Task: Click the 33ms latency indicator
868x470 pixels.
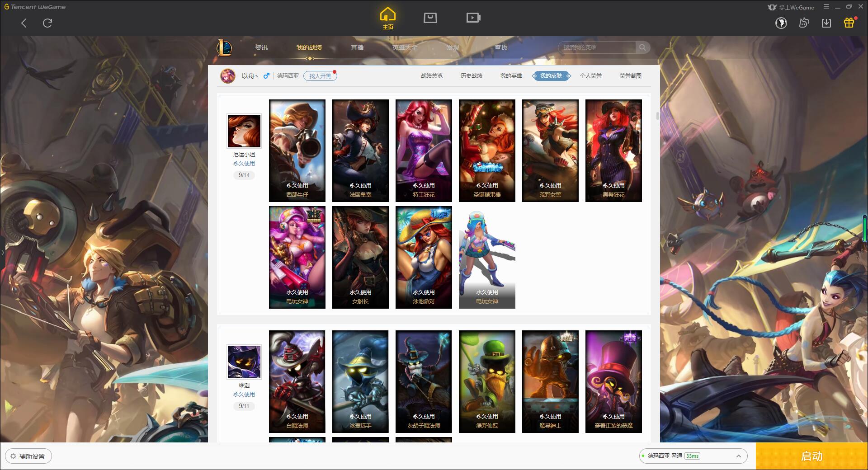Action: 692,456
